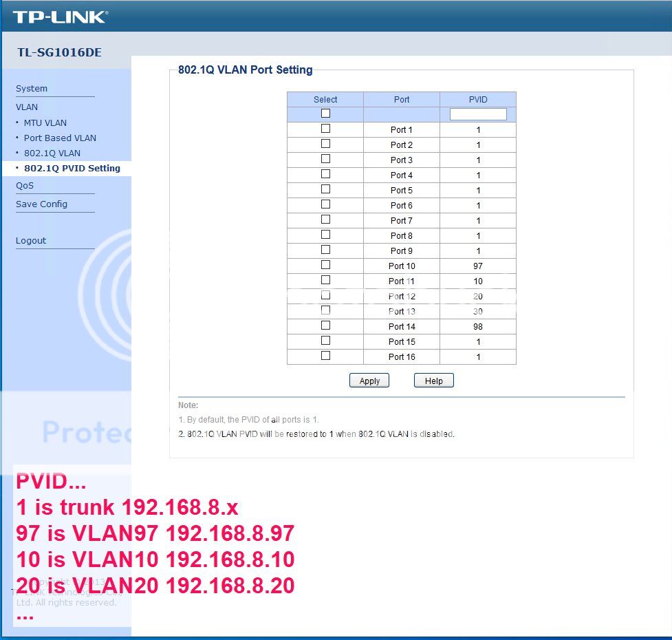Open the System menu in the sidebar

(x=30, y=88)
